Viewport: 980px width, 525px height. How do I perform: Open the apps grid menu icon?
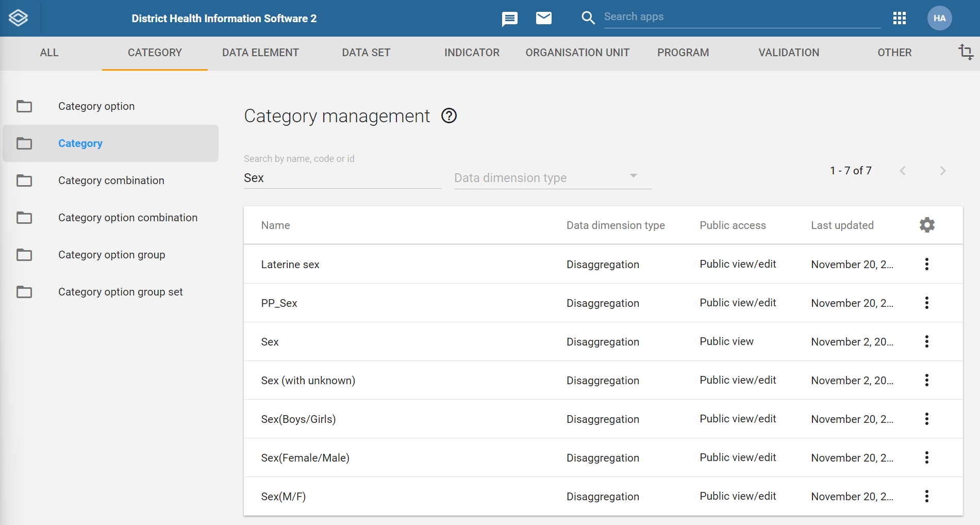click(899, 19)
